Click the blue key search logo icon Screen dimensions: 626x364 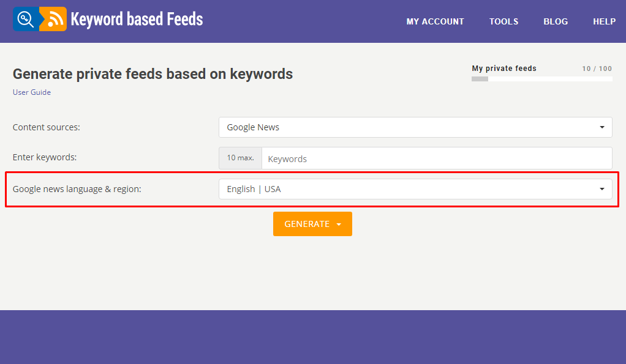[26, 19]
